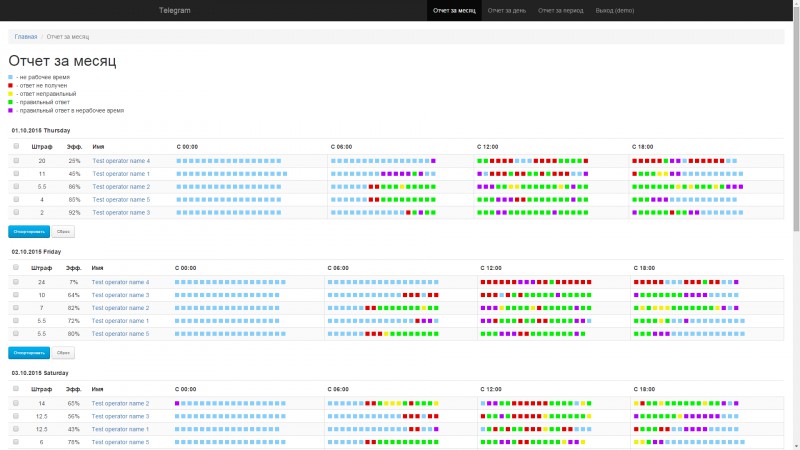Check the box for Test operator name 4 on 01.10.2015
Image resolution: width=800 pixels, height=450 pixels.
(x=16, y=161)
